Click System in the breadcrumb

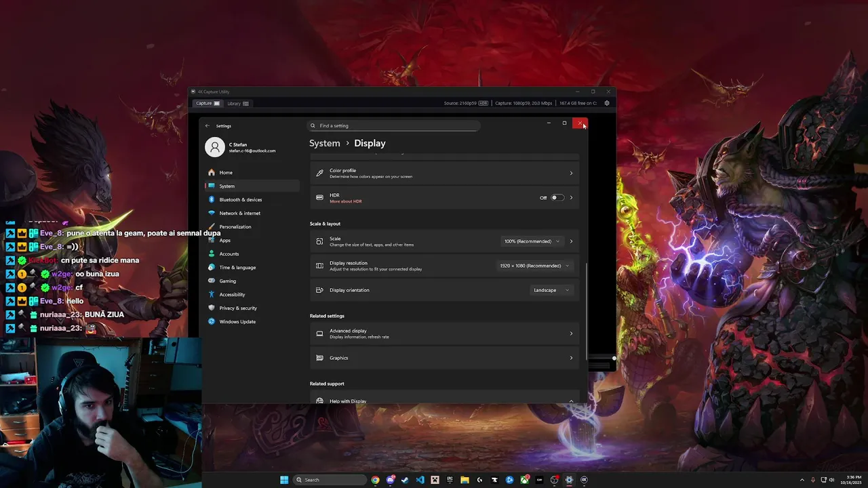pos(325,143)
